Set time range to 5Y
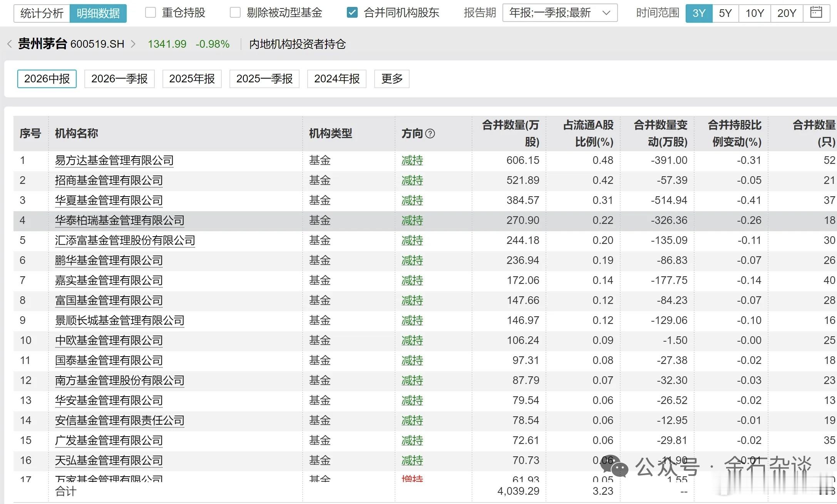This screenshot has height=504, width=837. (726, 13)
